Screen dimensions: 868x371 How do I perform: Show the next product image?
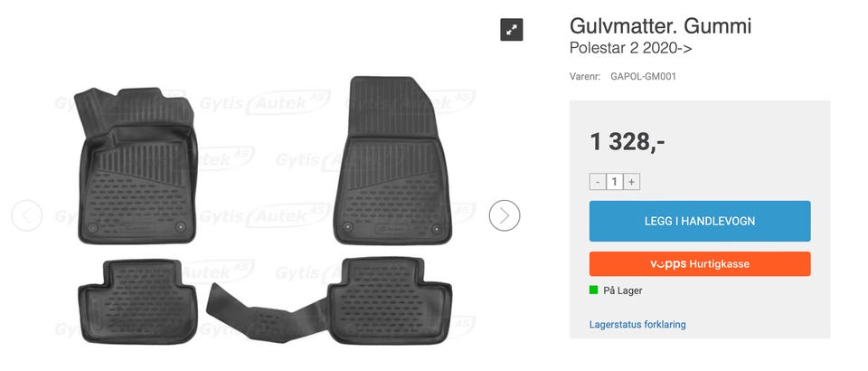click(x=505, y=215)
